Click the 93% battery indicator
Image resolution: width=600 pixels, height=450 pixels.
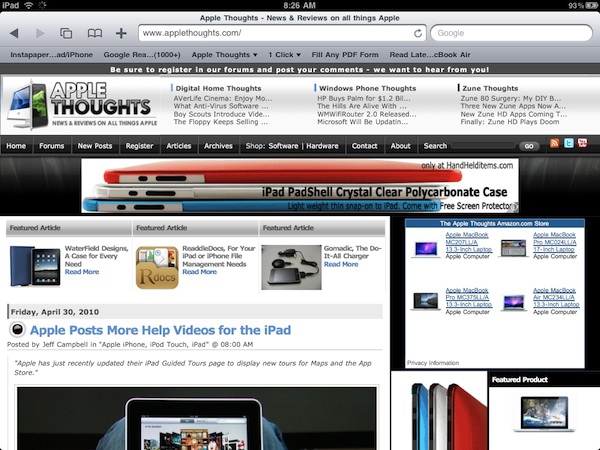click(x=582, y=5)
